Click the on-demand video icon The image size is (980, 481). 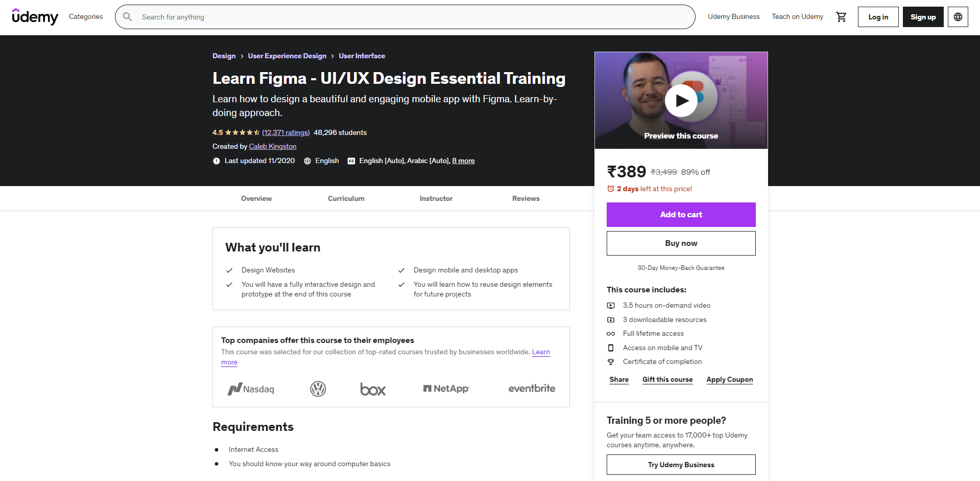(x=611, y=306)
